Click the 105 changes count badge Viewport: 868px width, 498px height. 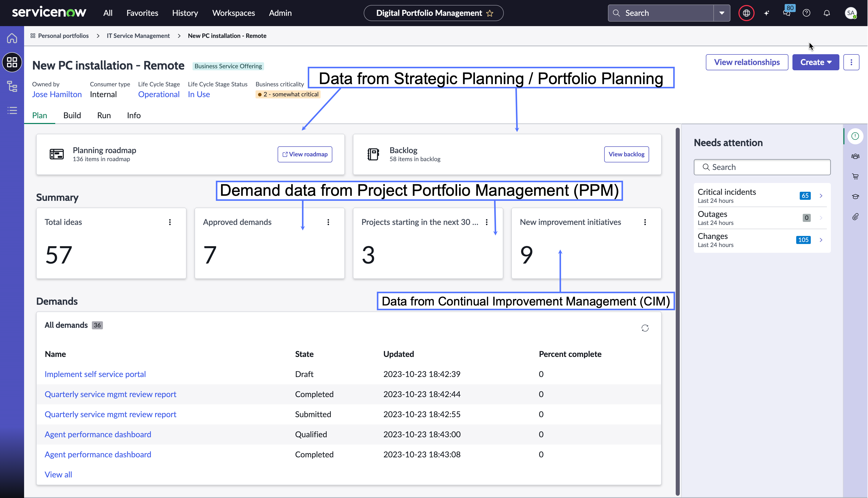click(803, 240)
